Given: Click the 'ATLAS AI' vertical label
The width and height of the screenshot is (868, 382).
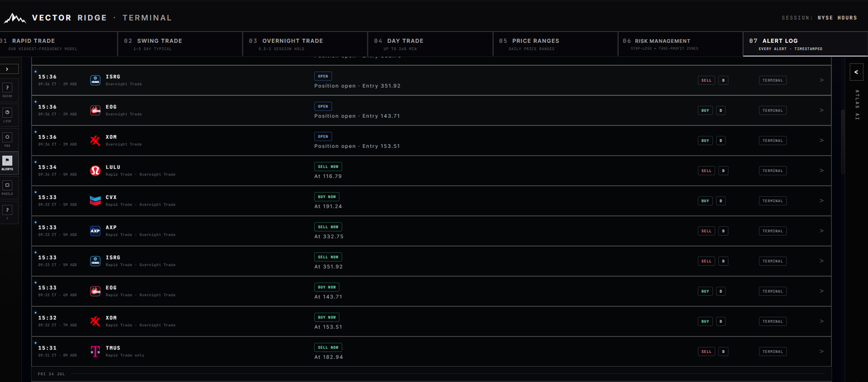Looking at the screenshot, I should (x=856, y=105).
